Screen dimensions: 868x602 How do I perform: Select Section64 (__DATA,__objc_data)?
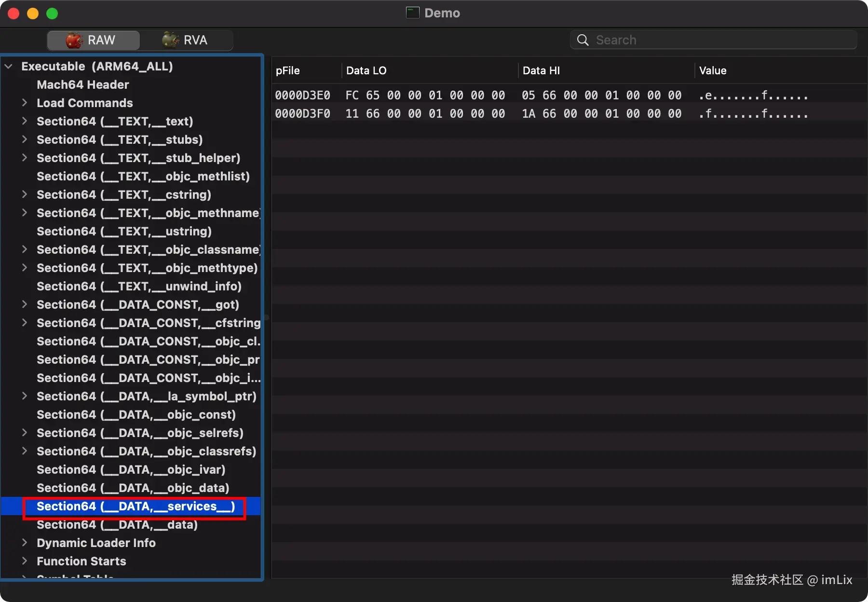point(133,488)
